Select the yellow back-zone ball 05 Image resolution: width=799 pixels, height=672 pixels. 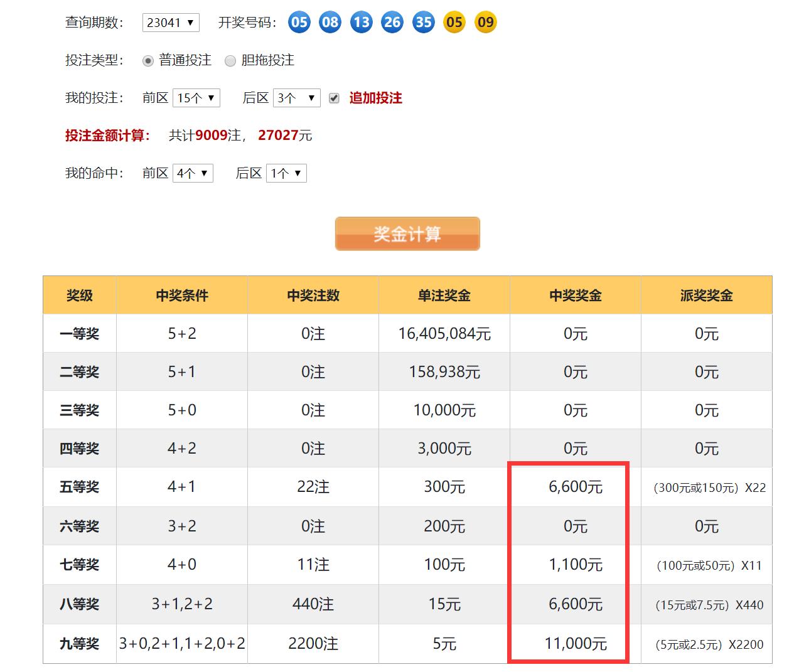[x=453, y=22]
